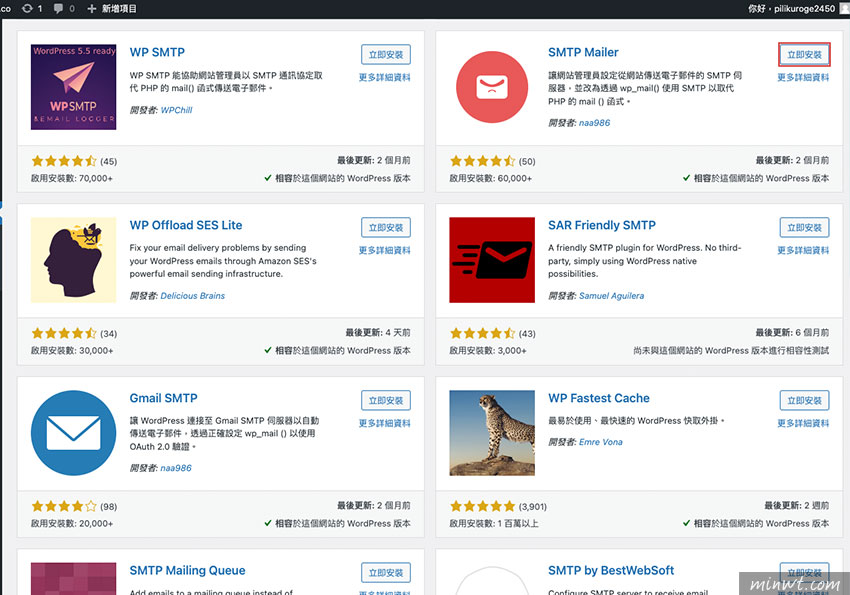Click the '最後更新: 2 週前' text
The height and width of the screenshot is (595, 850).
click(796, 506)
